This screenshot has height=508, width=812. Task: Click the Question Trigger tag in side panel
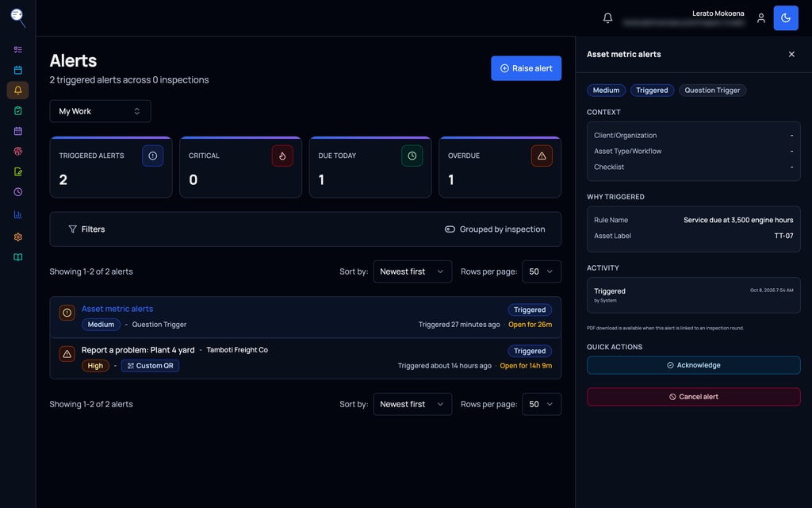click(x=713, y=90)
